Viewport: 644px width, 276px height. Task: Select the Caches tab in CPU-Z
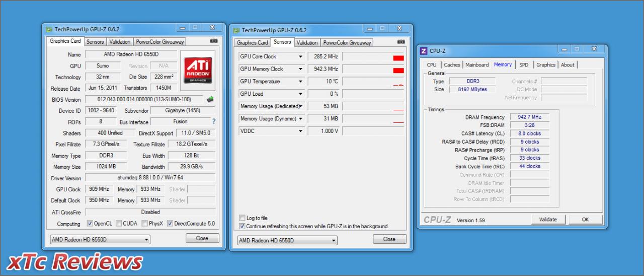pos(452,64)
